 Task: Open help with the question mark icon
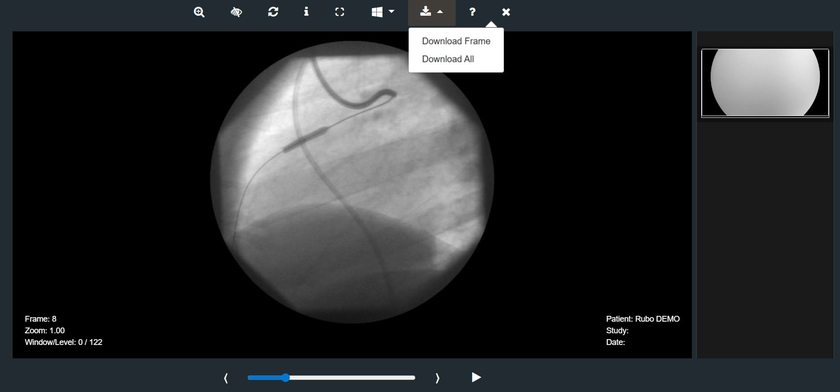tap(472, 12)
